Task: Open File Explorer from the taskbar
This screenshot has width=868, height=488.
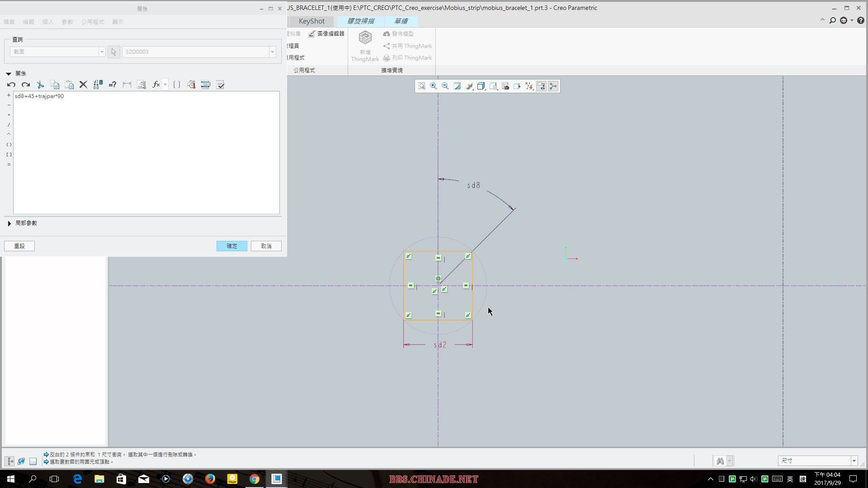Action: coord(99,479)
